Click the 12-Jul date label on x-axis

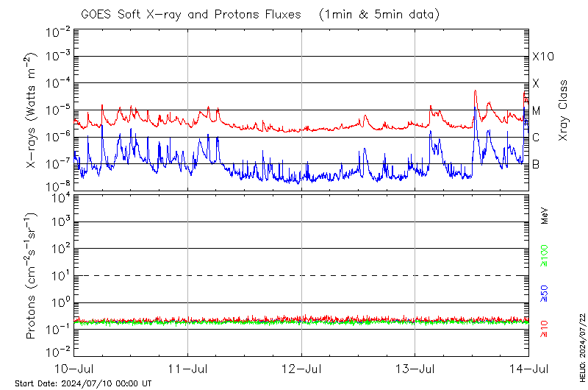point(301,367)
